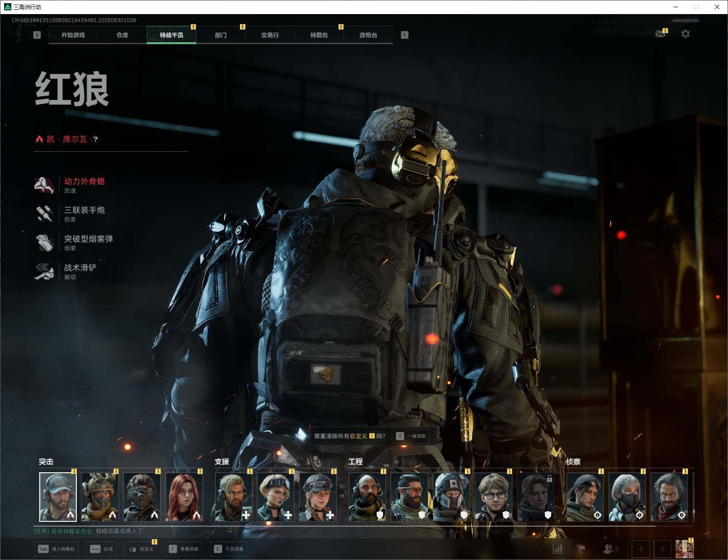Click the 侦察 category header

tap(573, 461)
